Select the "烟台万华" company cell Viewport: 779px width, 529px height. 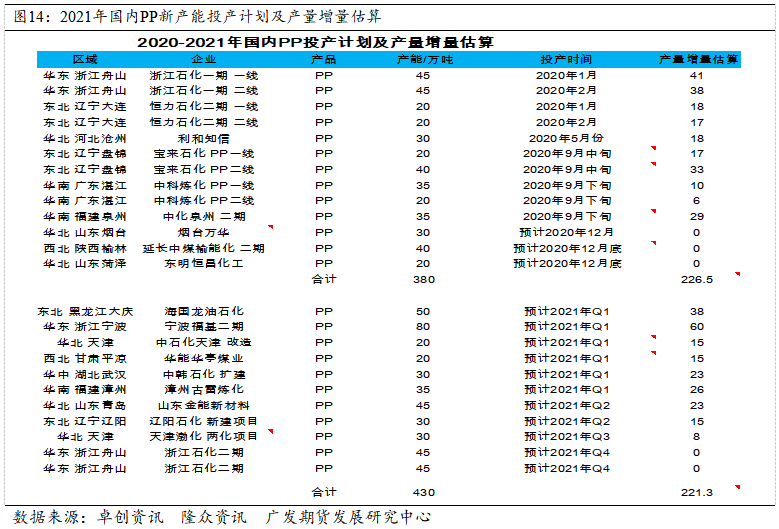[204, 232]
